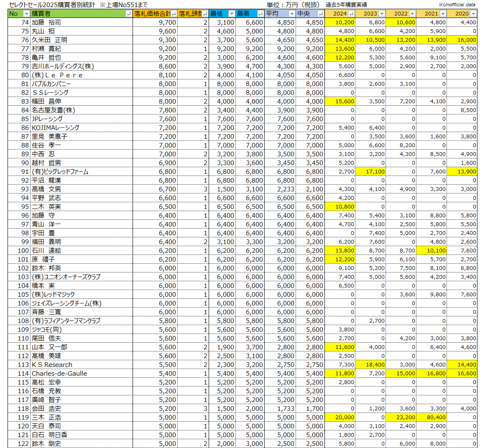The width and height of the screenshot is (485, 448).
Task: Select buyer cell (有)ラフィアンターフマンクラブ
Action: 82,321
